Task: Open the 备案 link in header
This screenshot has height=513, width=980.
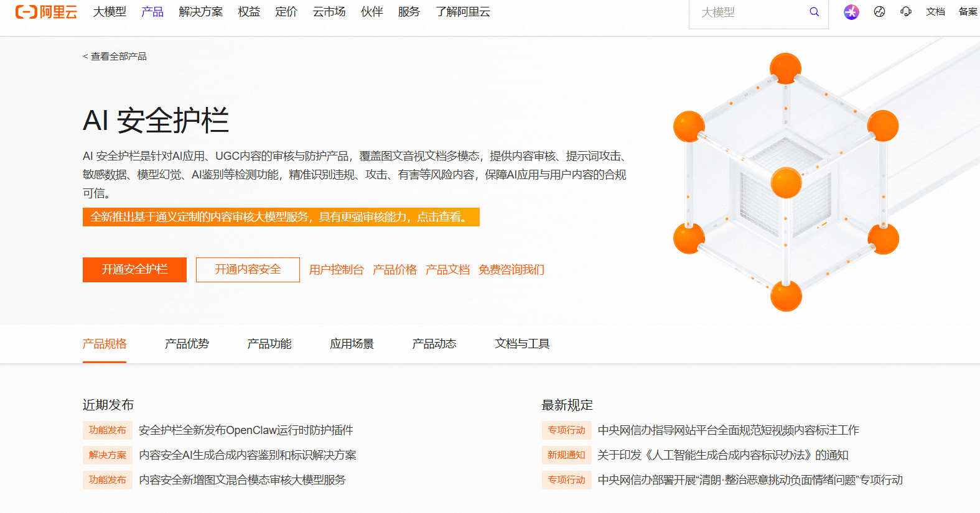Action: [968, 12]
